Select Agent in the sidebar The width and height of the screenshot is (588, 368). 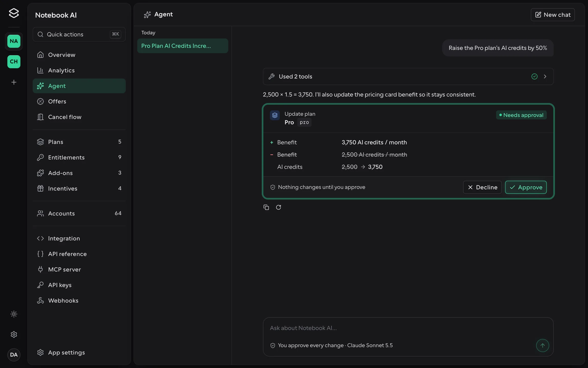(x=79, y=86)
